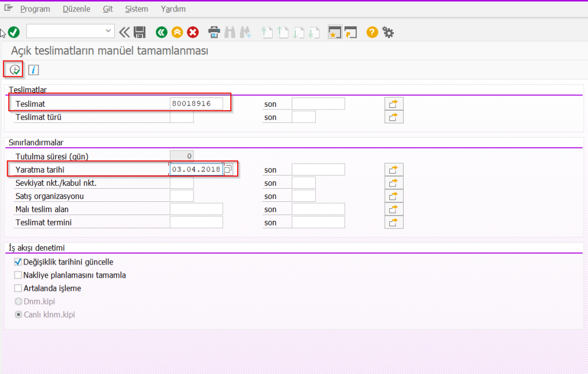Collapse the command field with the double chevron

124,32
